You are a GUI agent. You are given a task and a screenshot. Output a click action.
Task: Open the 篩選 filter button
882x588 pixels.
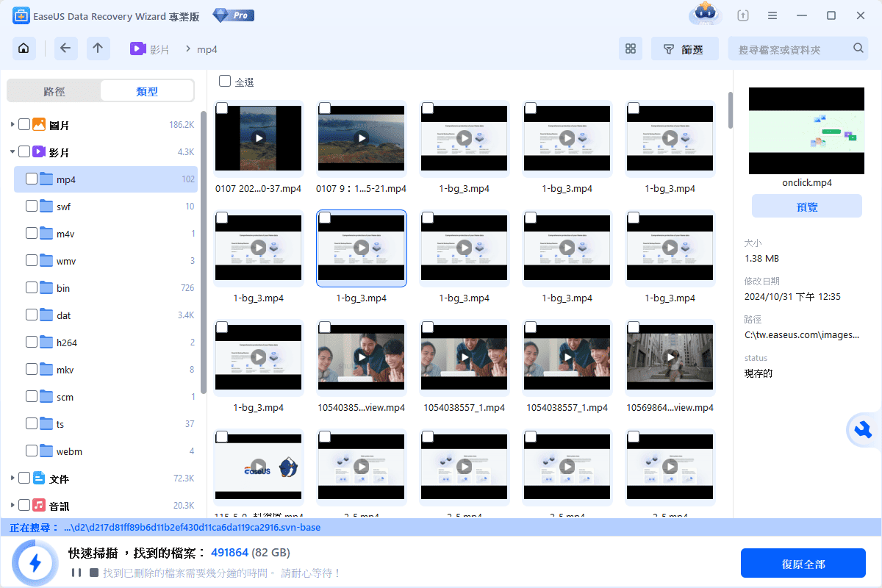pyautogui.click(x=684, y=49)
